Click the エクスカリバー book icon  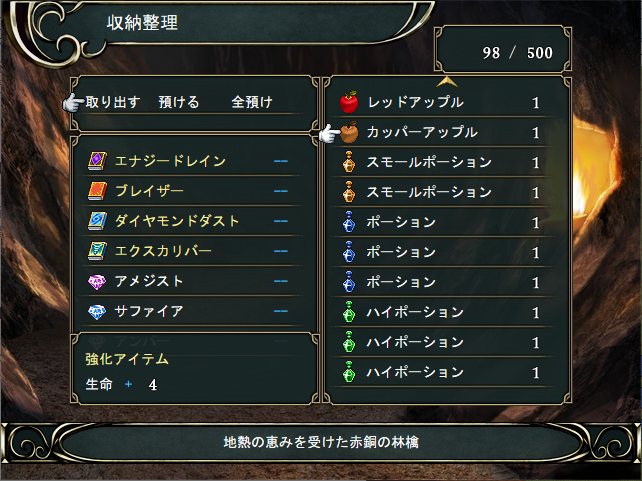pyautogui.click(x=97, y=250)
